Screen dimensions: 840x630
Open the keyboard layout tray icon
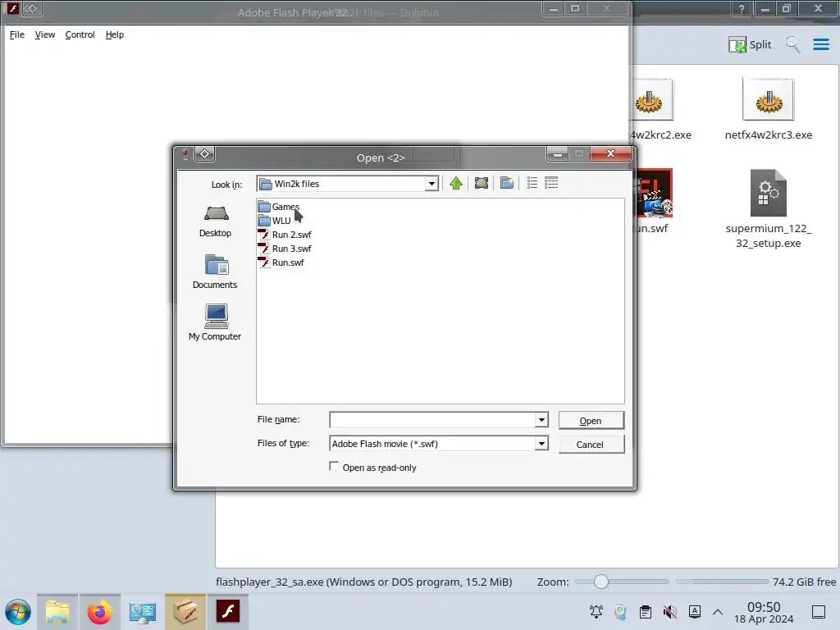[695, 612]
